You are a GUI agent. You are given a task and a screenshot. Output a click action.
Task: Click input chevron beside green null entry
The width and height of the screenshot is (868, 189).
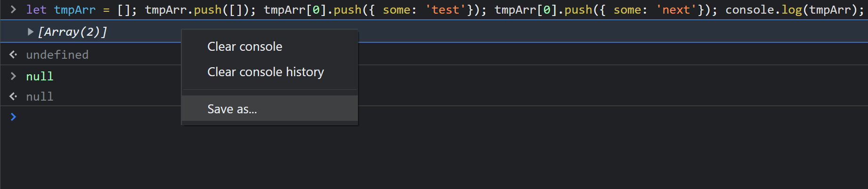click(13, 76)
